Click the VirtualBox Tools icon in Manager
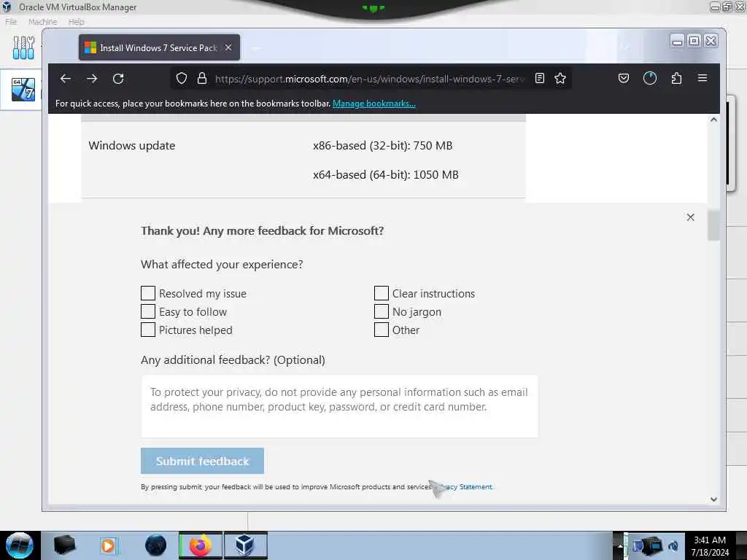 23,47
